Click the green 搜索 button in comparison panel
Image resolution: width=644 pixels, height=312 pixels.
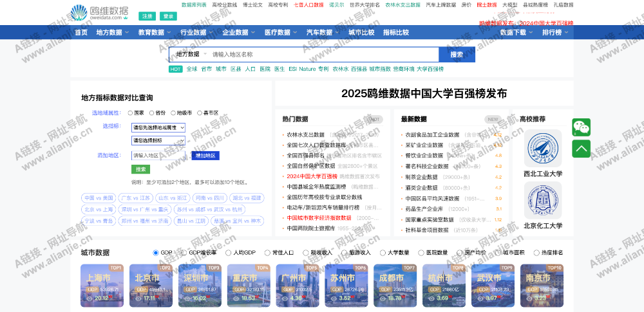(x=141, y=169)
